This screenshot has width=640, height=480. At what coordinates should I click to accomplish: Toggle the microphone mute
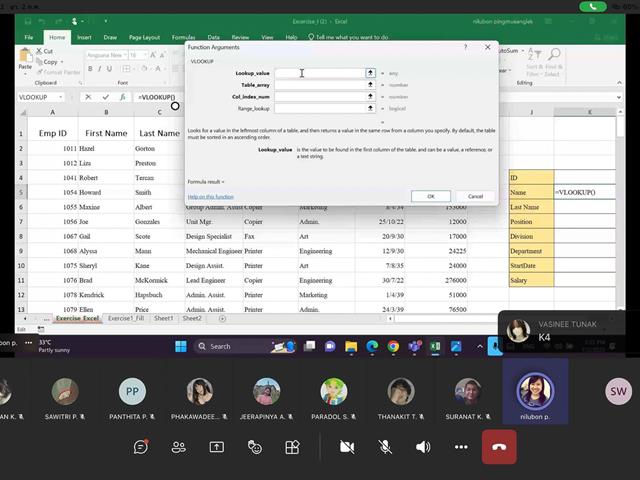tap(385, 447)
